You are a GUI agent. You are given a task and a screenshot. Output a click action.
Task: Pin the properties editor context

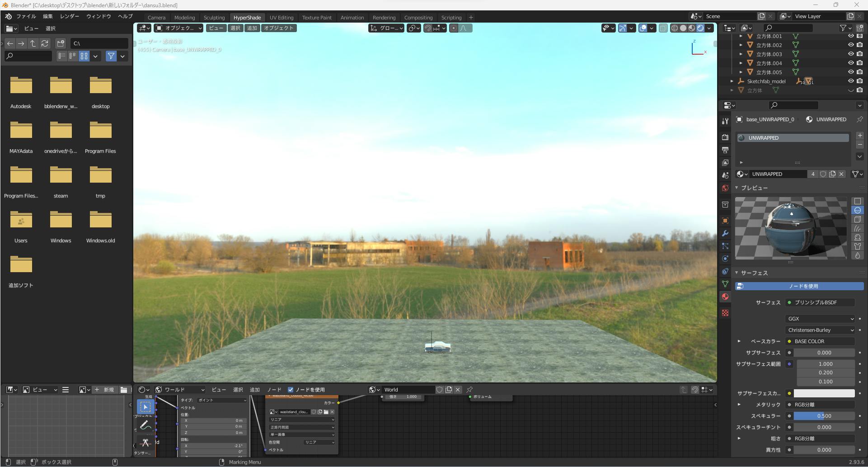tap(860, 119)
